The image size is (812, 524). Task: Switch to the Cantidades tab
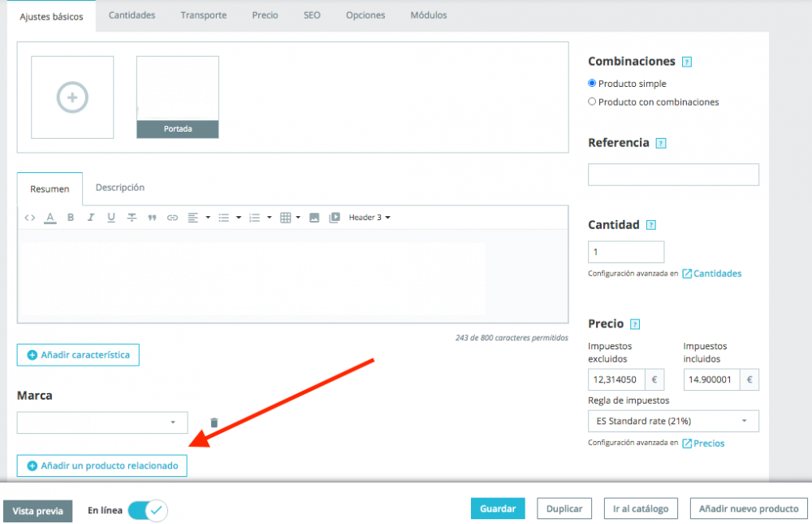(132, 15)
